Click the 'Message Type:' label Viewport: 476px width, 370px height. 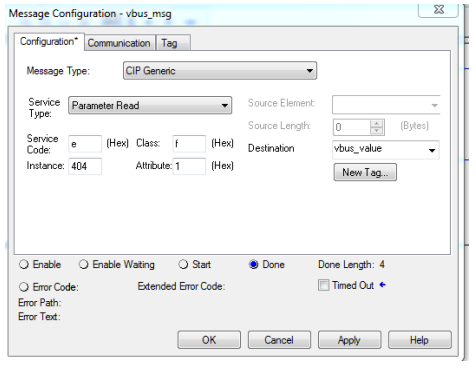point(58,71)
